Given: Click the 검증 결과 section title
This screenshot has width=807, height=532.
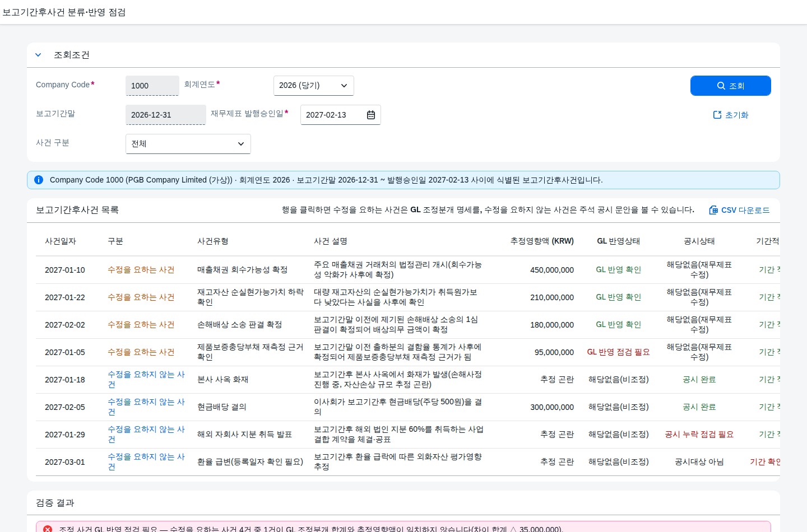Looking at the screenshot, I should tap(55, 503).
